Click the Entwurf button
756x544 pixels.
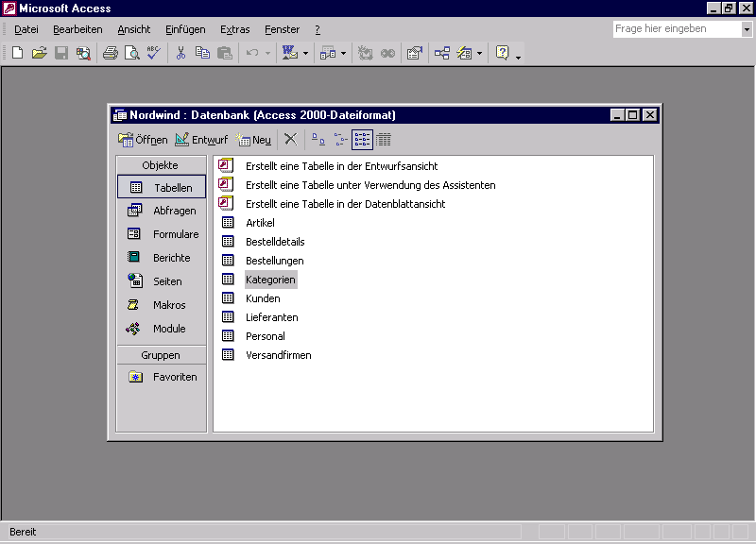pos(201,140)
